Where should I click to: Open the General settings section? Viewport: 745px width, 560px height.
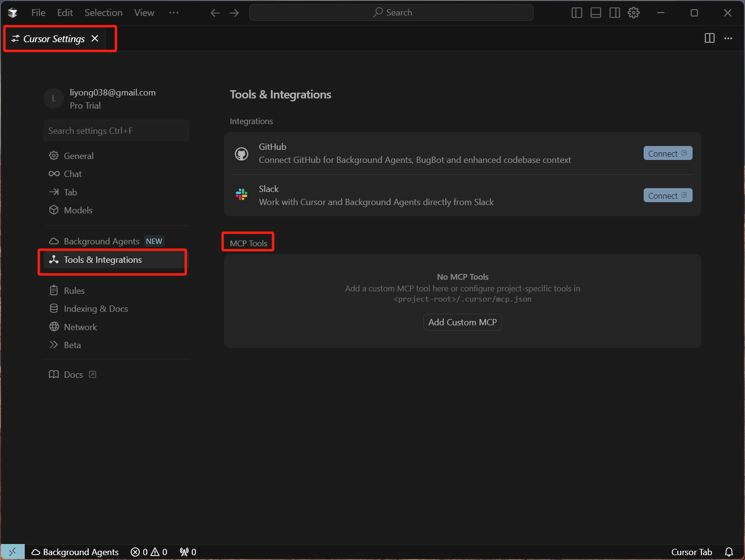[79, 156]
